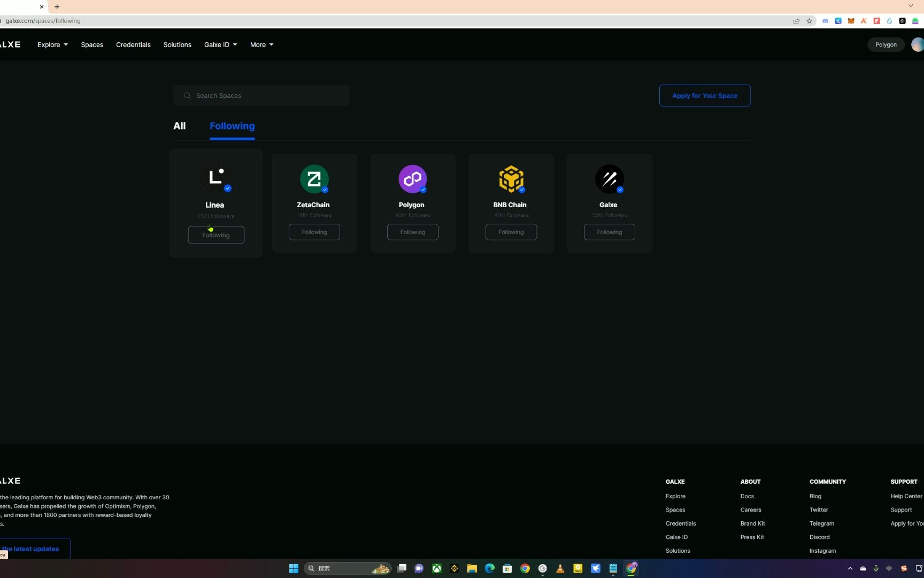This screenshot has width=924, height=578.
Task: Open Blog link in footer
Action: [815, 496]
